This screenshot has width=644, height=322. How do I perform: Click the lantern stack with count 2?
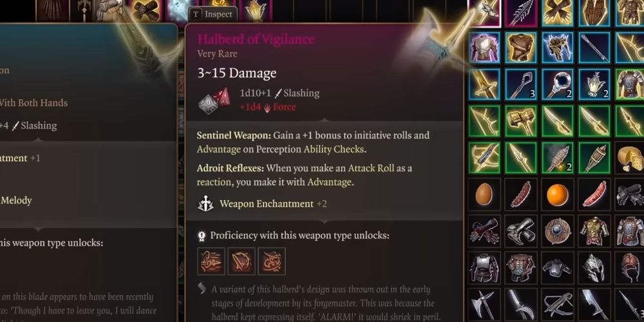[594, 84]
